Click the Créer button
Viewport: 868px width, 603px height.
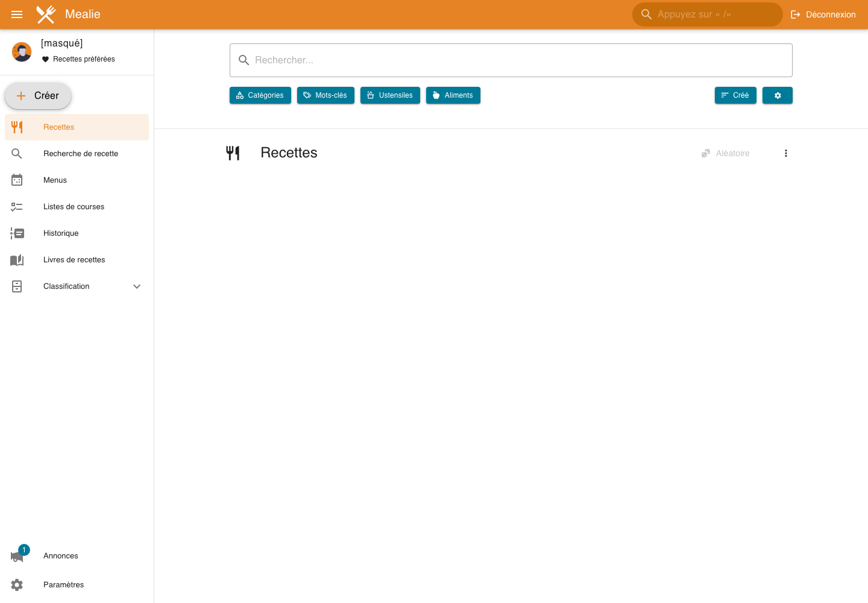pyautogui.click(x=38, y=96)
